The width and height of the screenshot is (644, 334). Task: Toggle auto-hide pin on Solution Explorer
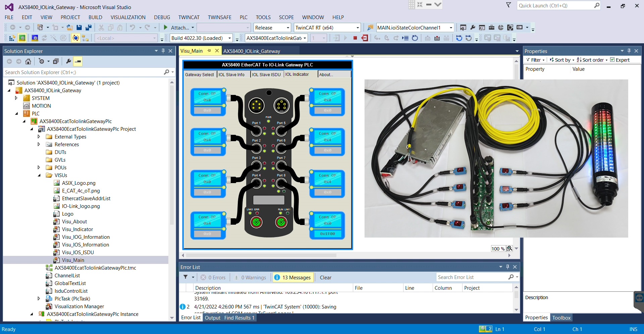(163, 51)
